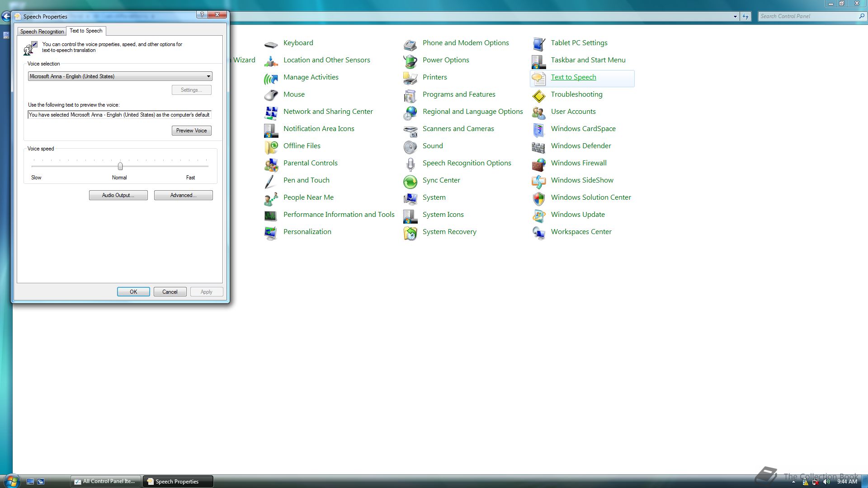Click the Windows Defender icon
868x488 pixels.
click(x=538, y=147)
